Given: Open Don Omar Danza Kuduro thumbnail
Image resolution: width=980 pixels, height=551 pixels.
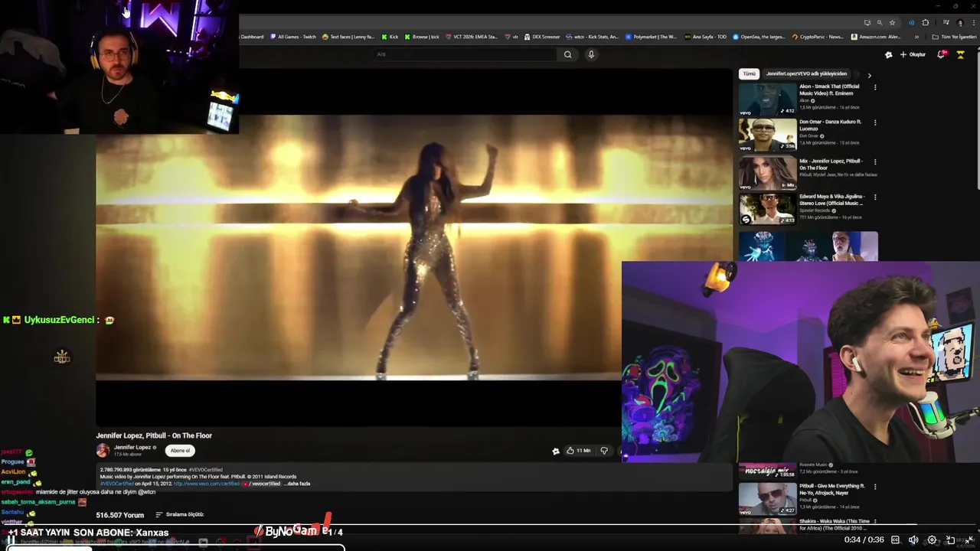Looking at the screenshot, I should point(767,135).
